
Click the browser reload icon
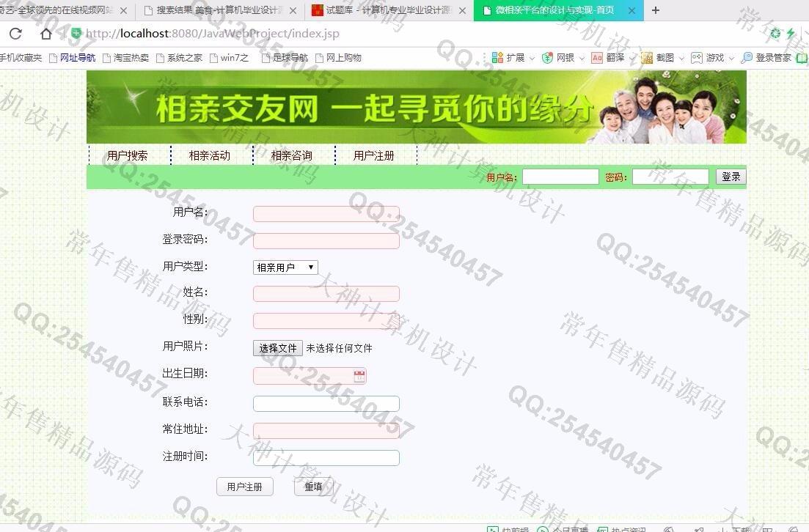tap(15, 34)
